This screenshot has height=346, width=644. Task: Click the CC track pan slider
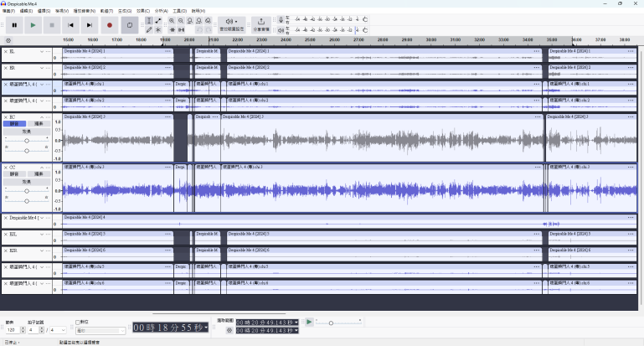click(x=27, y=201)
